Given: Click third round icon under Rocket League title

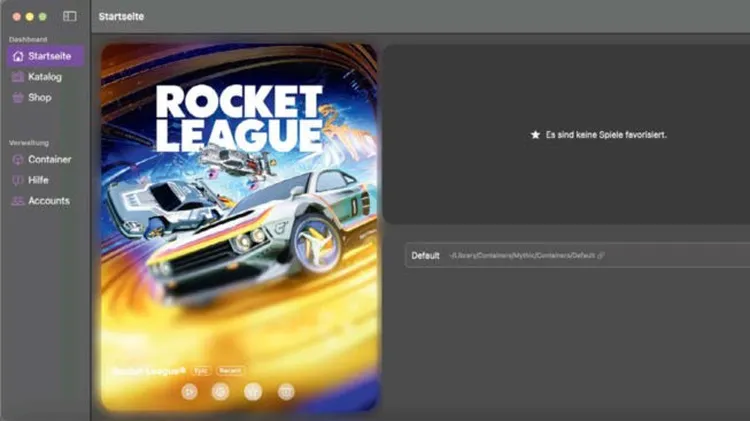Looking at the screenshot, I should coord(253,392).
